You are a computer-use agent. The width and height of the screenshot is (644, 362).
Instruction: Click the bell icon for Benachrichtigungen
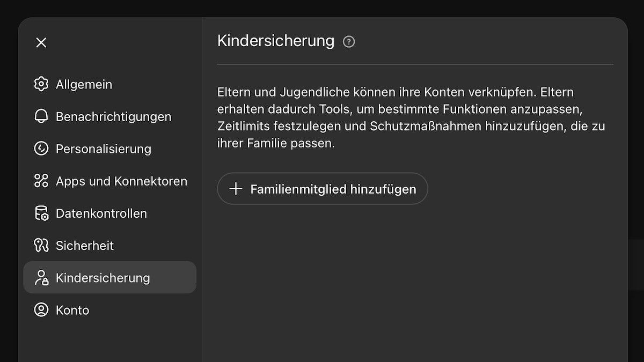click(x=41, y=116)
